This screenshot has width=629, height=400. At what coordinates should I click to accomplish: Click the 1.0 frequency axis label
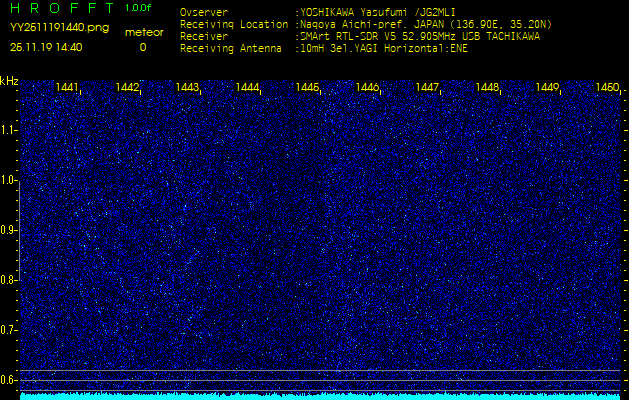point(8,181)
